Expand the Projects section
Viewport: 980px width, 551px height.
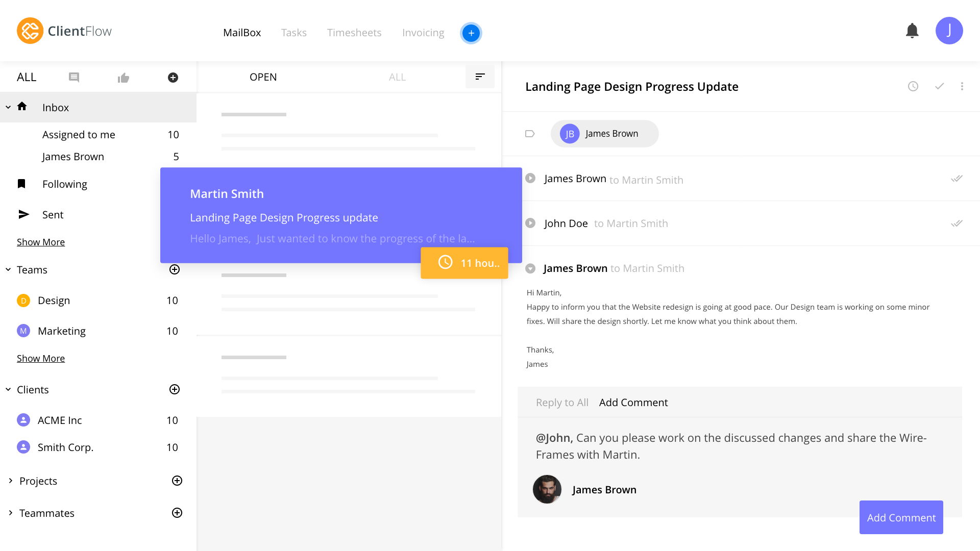click(10, 481)
